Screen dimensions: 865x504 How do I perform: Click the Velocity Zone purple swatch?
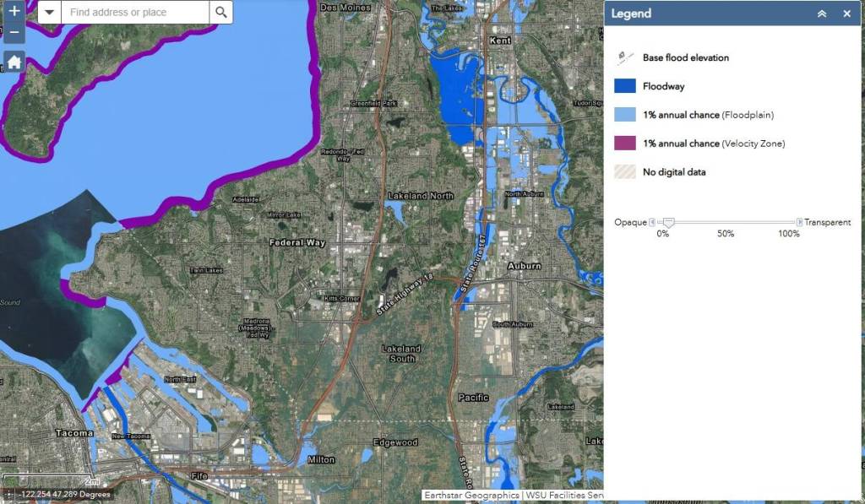[624, 144]
